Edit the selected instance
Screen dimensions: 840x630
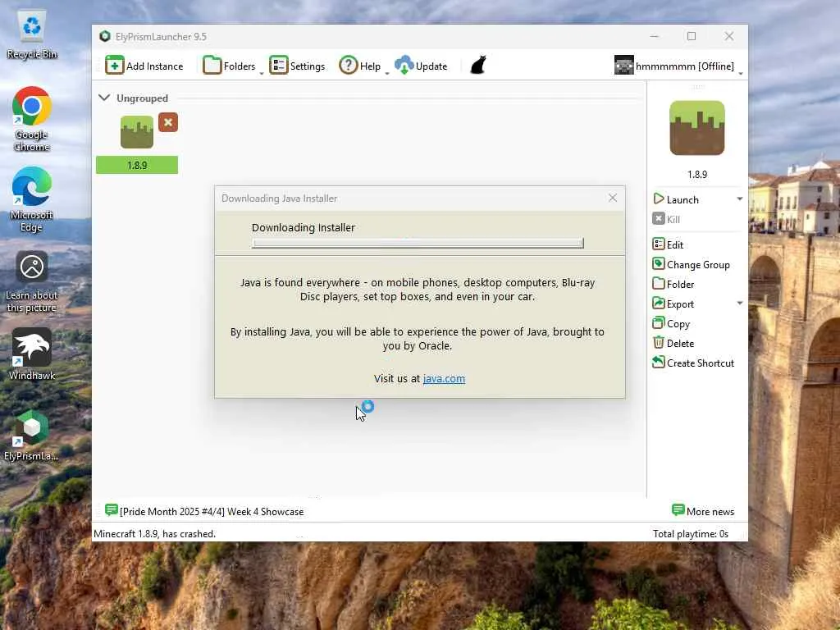pyautogui.click(x=668, y=244)
